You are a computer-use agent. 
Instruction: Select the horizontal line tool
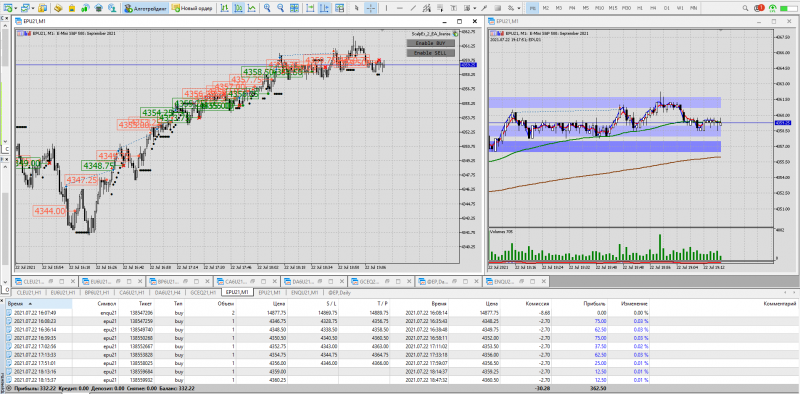pos(399,8)
